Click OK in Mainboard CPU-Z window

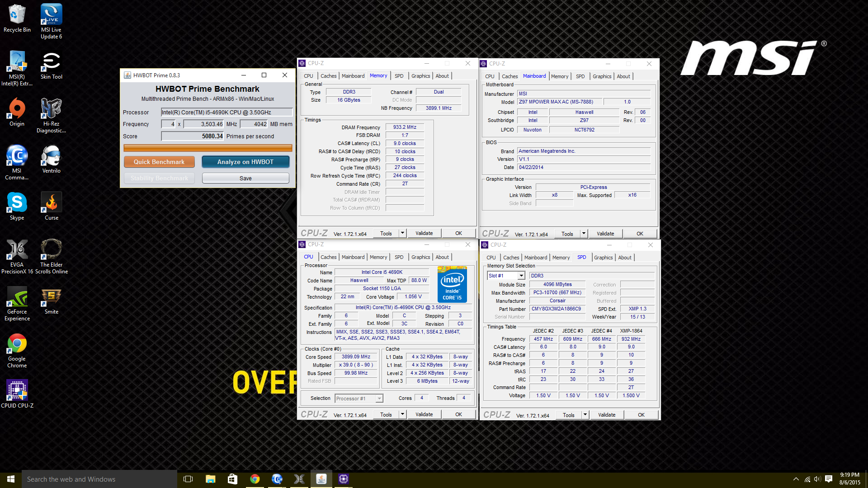coord(640,234)
